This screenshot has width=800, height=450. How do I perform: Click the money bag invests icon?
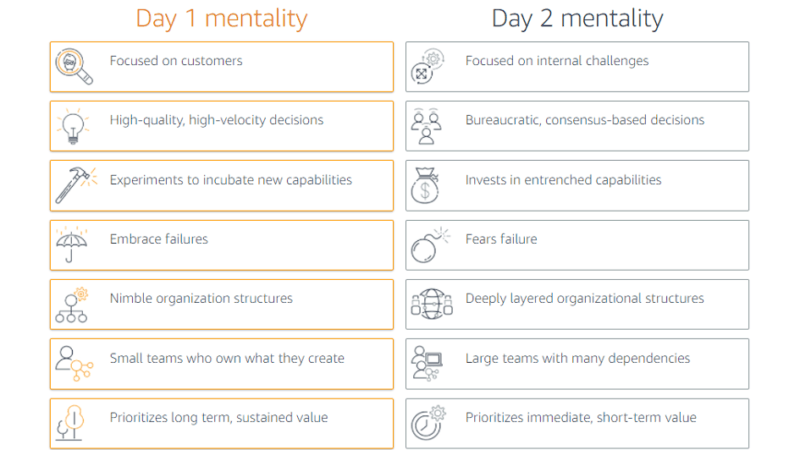click(x=425, y=185)
